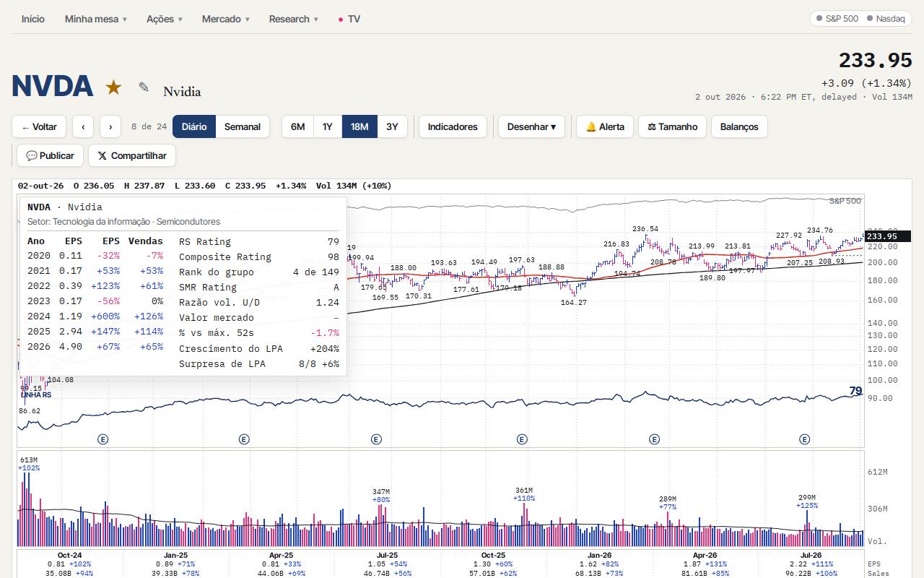924x578 pixels.
Task: Click the earnings E marker near Jan-25
Action: pyautogui.click(x=244, y=439)
